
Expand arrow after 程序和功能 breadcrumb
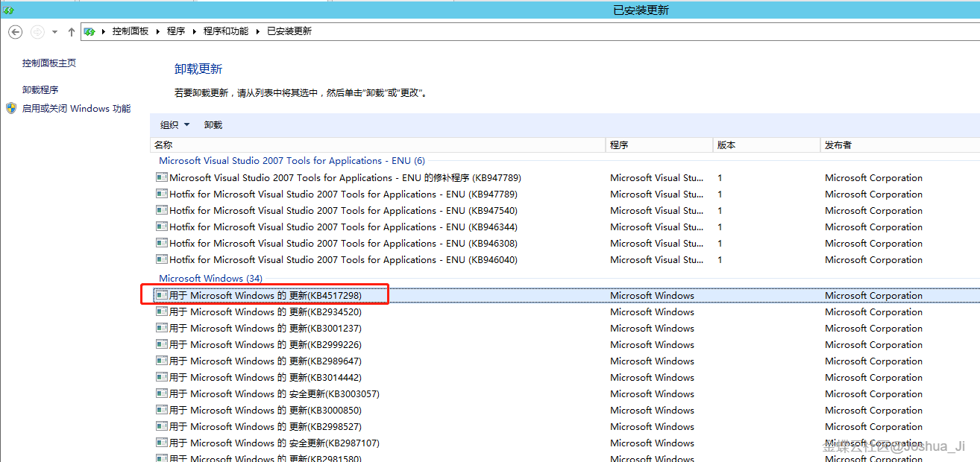(x=258, y=31)
